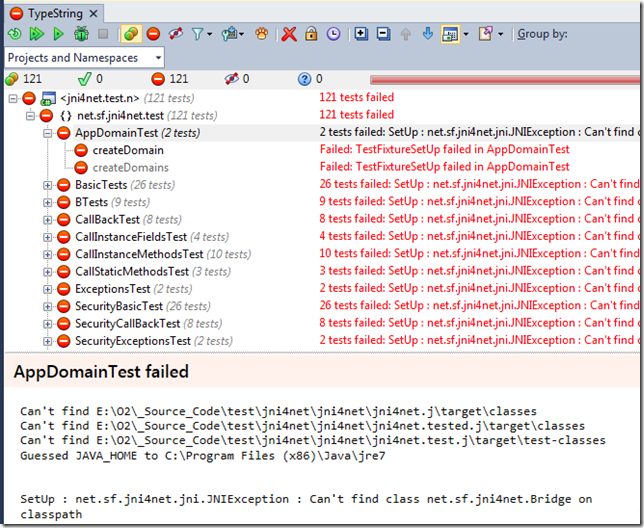Click the clock icon in toolbar
Screen dimensions: 644x528
[332, 34]
